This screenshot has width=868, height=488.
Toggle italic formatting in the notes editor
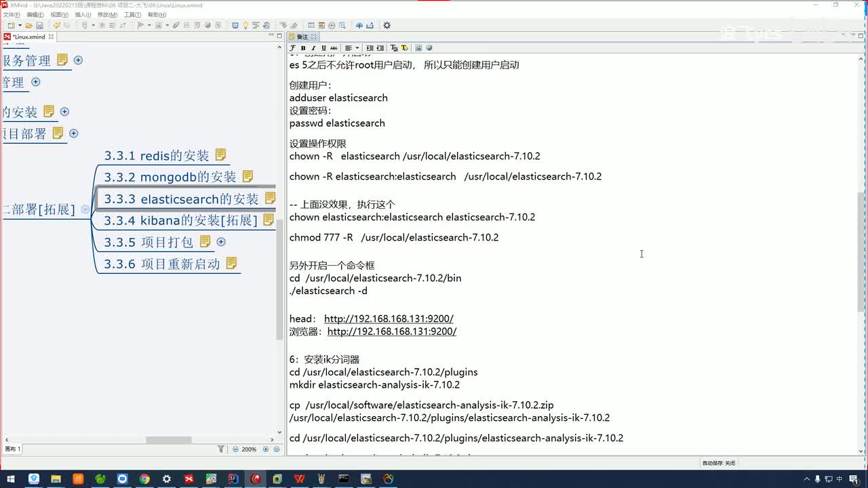tap(313, 48)
